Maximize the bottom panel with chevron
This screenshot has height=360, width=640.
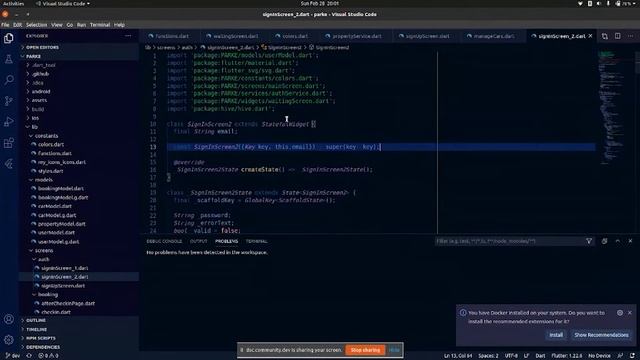618,241
